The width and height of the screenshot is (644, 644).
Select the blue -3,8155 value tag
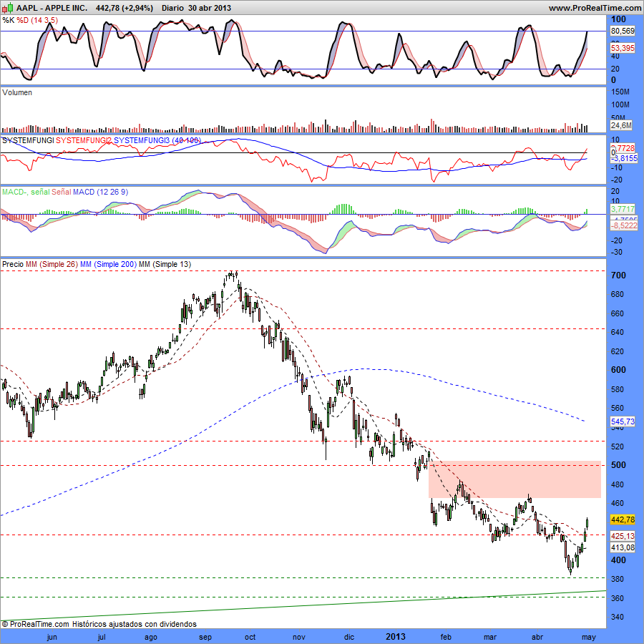click(624, 158)
